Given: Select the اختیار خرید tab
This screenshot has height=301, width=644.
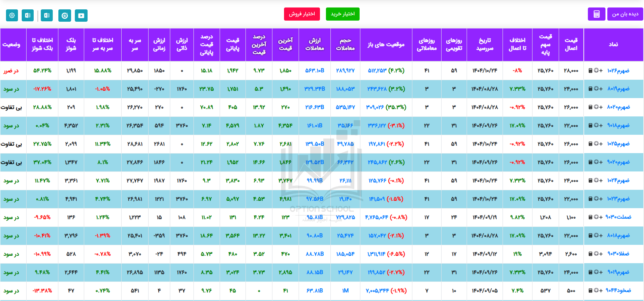Looking at the screenshot, I should 342,14.
